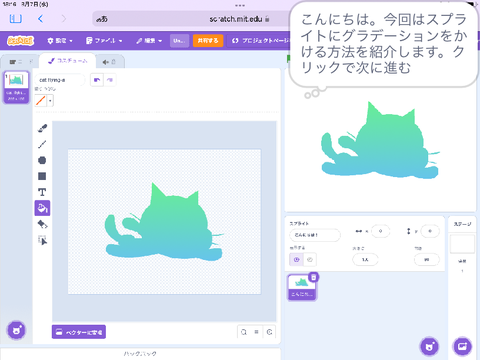This screenshot has height=360, width=480.
Task: Select the Rectangle tool
Action: coord(42,176)
